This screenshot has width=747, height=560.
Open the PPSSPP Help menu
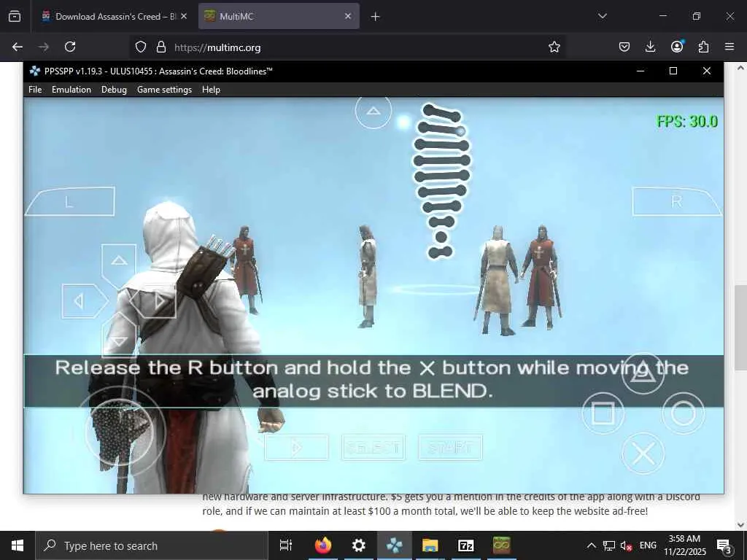[x=211, y=90]
